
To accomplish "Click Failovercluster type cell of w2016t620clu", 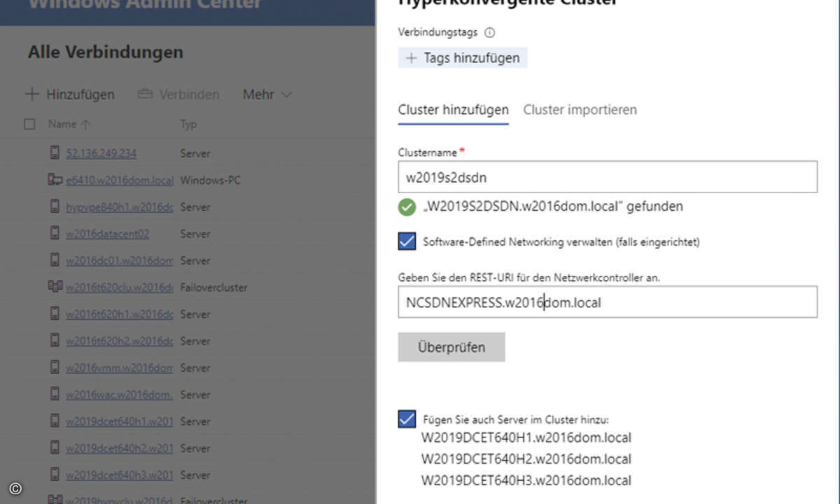I will tap(213, 287).
